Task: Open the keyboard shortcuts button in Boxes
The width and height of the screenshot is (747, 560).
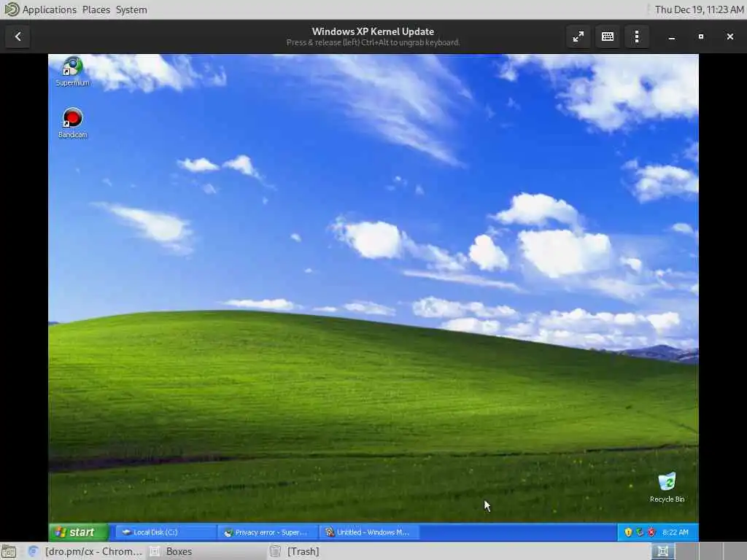Action: tap(608, 36)
